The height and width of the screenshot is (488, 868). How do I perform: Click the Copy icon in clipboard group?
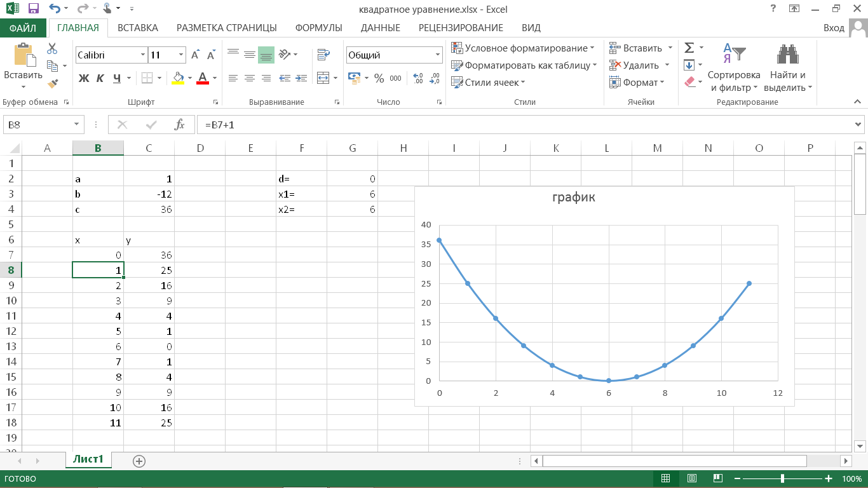point(53,65)
